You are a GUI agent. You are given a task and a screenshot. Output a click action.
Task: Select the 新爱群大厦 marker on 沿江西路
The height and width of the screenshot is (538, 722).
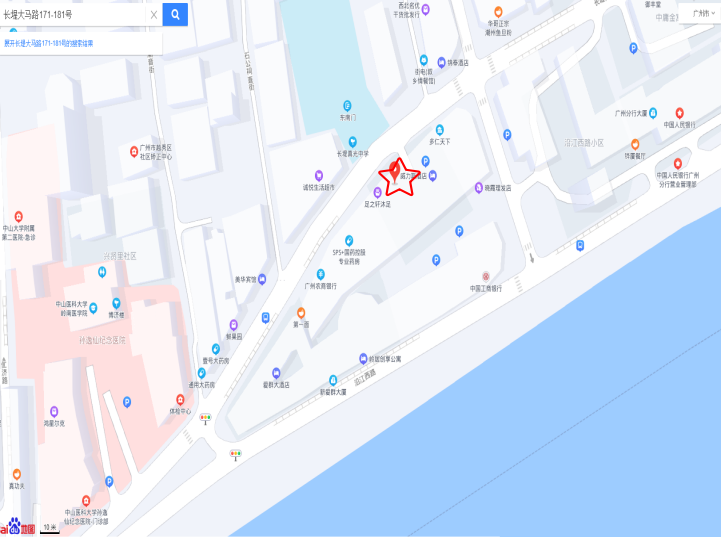click(333, 380)
